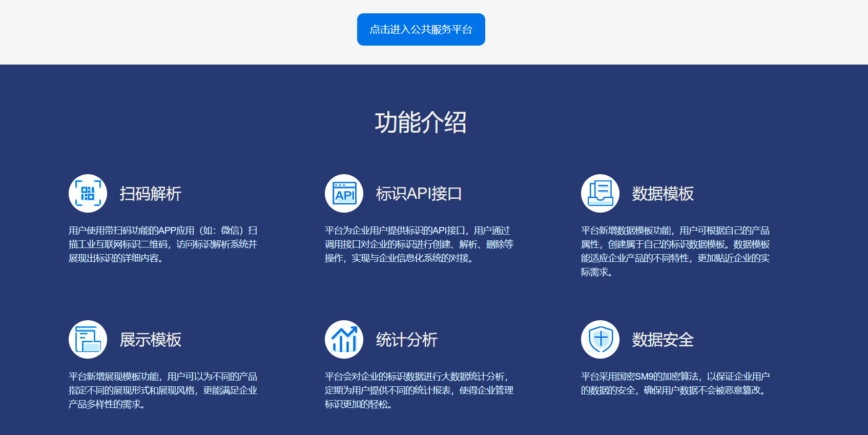
Task: Click the 数据安全 shield icon
Action: [600, 339]
